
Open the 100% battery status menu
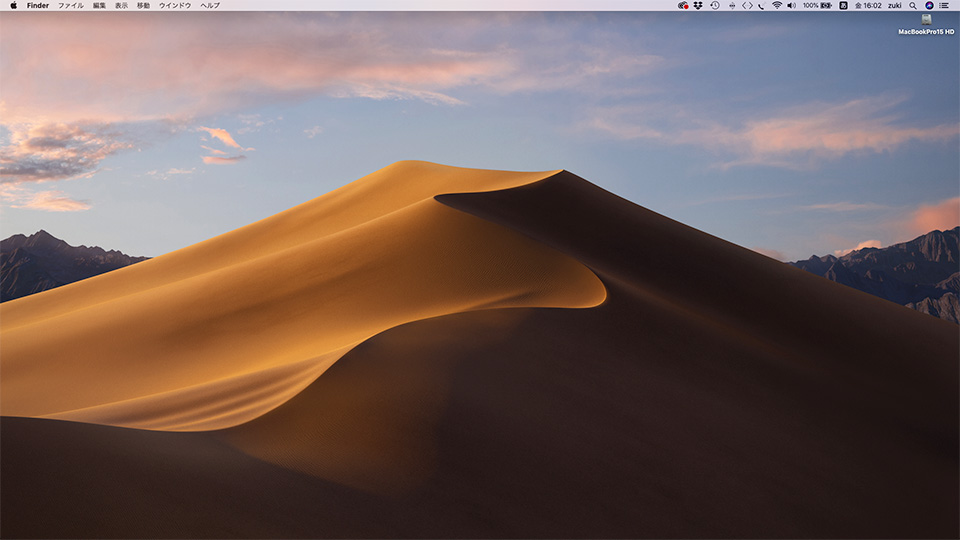pyautogui.click(x=817, y=6)
